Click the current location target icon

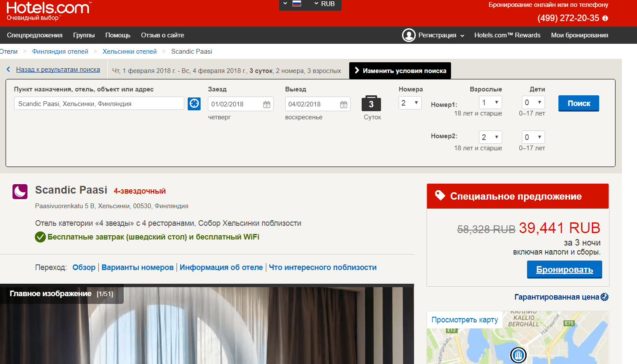(x=194, y=103)
